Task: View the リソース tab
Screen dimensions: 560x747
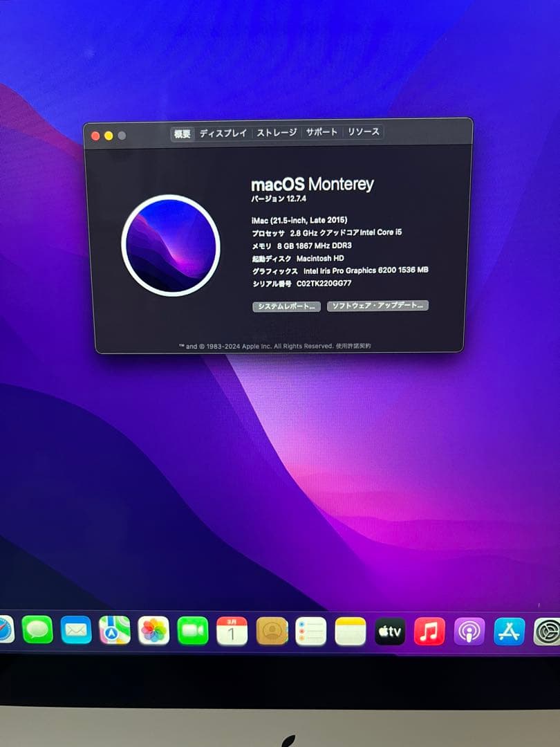Action: pyautogui.click(x=362, y=132)
